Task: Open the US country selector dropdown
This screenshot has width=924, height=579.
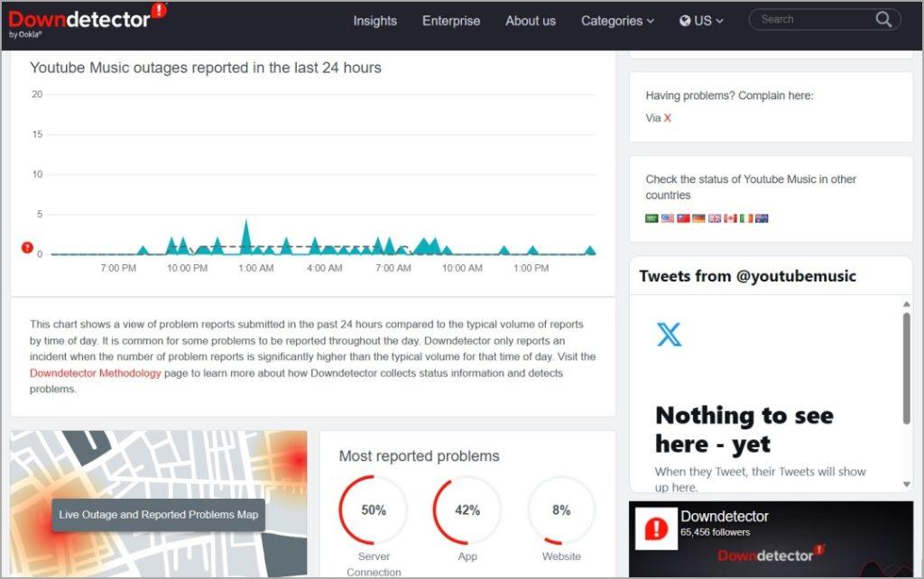Action: pyautogui.click(x=701, y=21)
